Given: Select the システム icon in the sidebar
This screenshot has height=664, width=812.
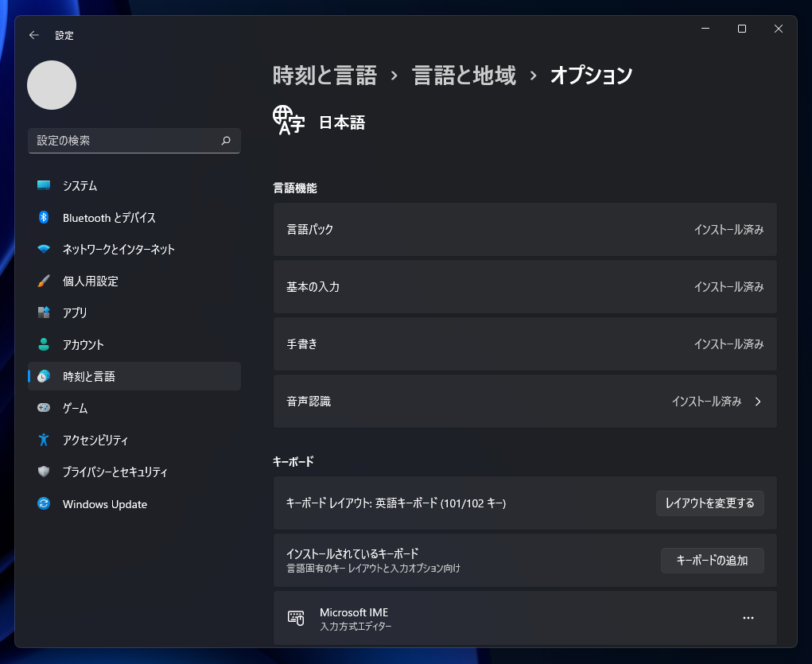Looking at the screenshot, I should [x=43, y=185].
